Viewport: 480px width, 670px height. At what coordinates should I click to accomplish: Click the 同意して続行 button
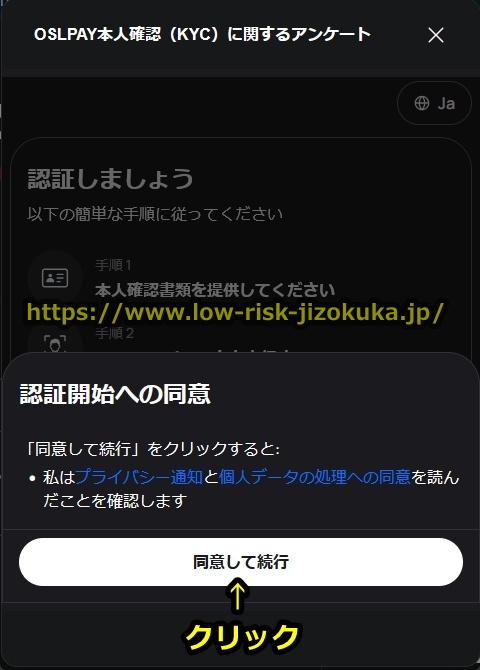[x=241, y=561]
